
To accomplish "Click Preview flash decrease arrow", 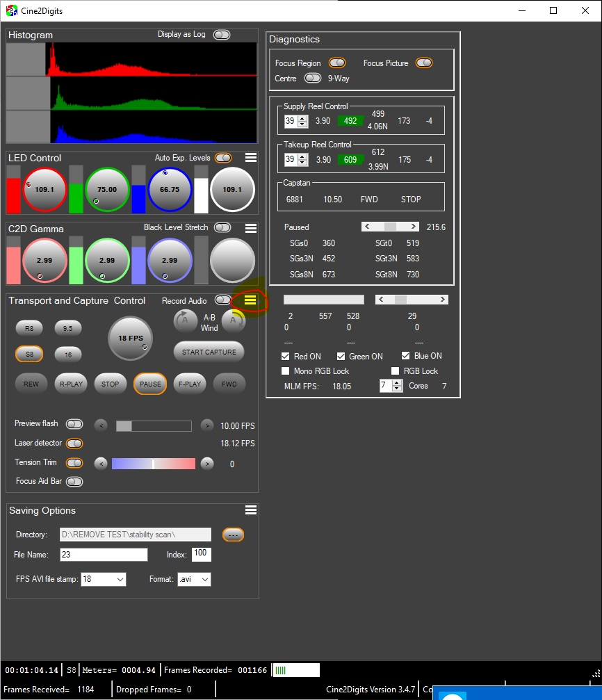I will pos(100,425).
